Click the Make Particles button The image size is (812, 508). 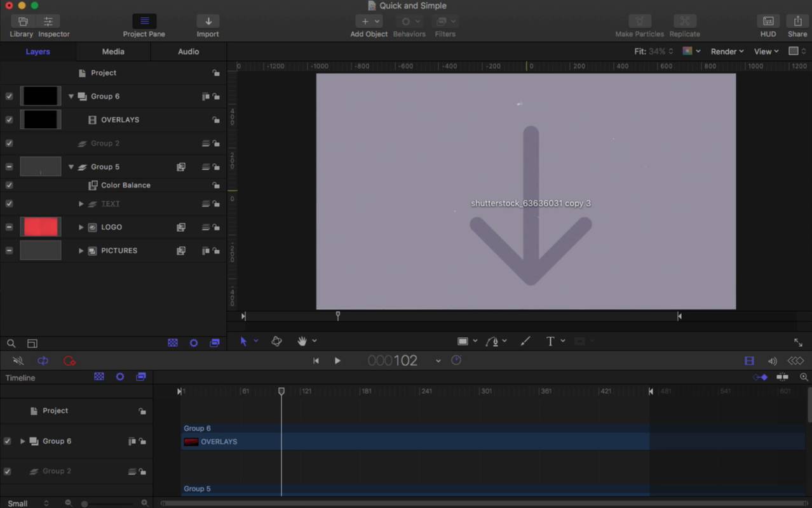coord(639,21)
